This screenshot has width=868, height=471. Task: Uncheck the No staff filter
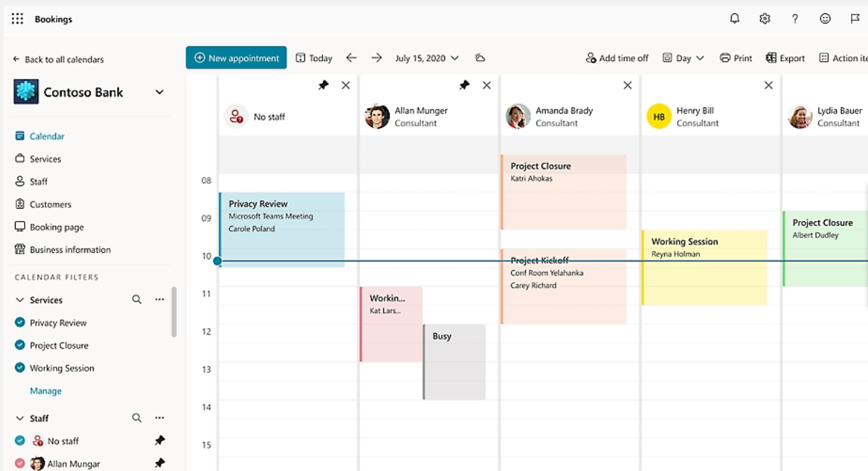pos(20,440)
